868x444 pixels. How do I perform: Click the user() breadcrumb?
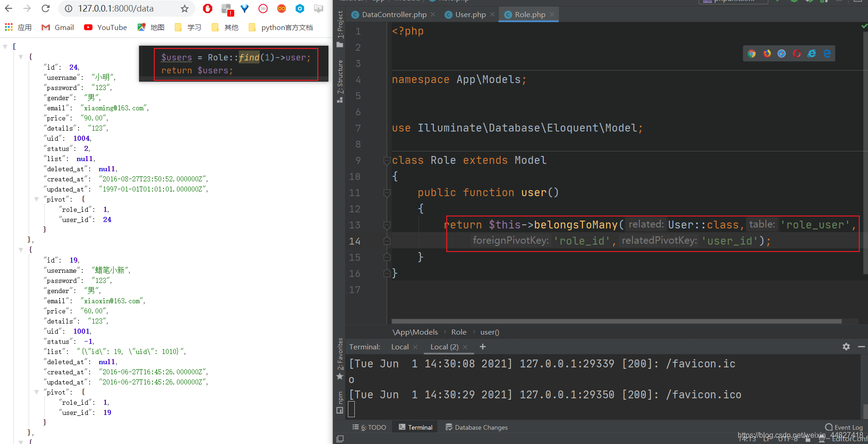(490, 332)
